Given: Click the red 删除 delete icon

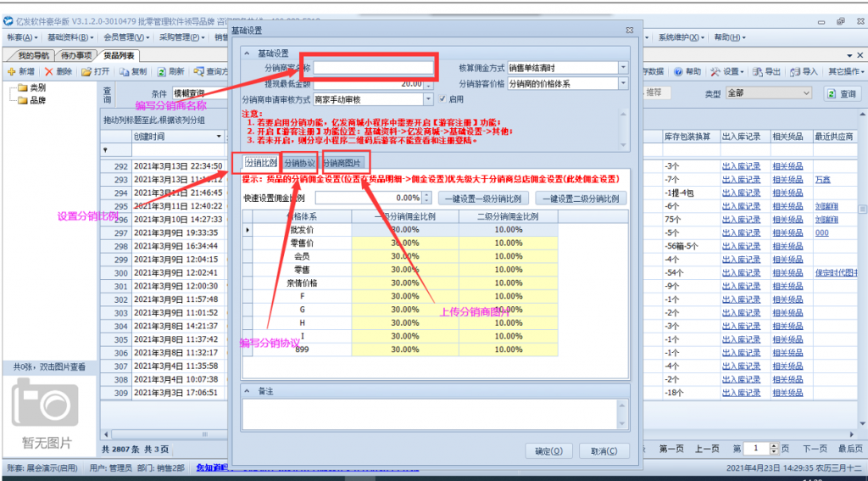Looking at the screenshot, I should click(48, 71).
